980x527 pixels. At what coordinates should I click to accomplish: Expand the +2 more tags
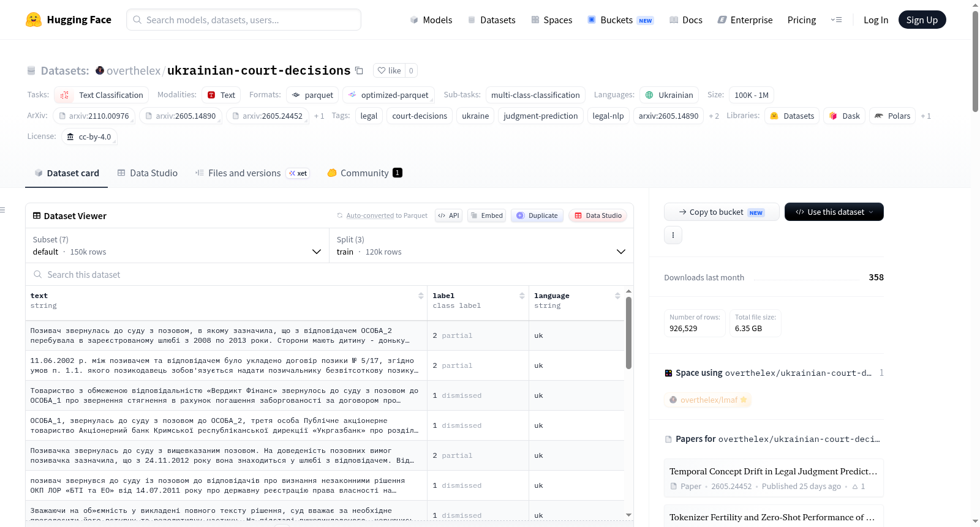point(714,116)
